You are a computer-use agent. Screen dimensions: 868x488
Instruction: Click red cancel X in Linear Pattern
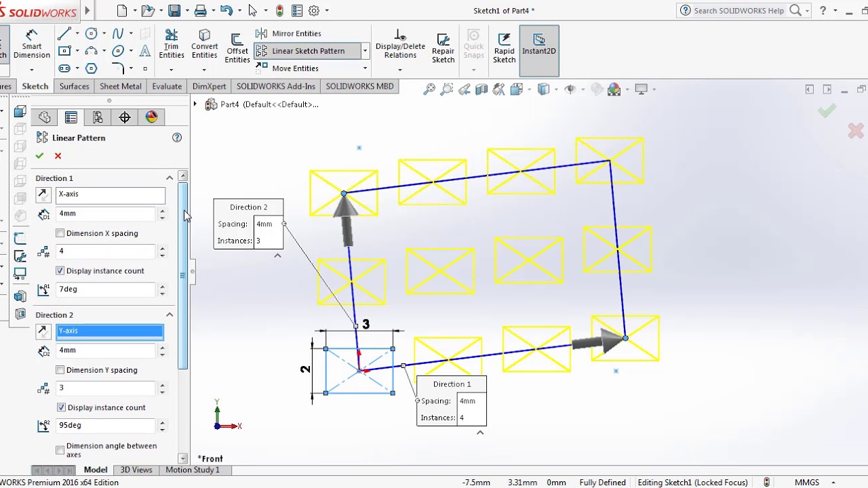[58, 156]
